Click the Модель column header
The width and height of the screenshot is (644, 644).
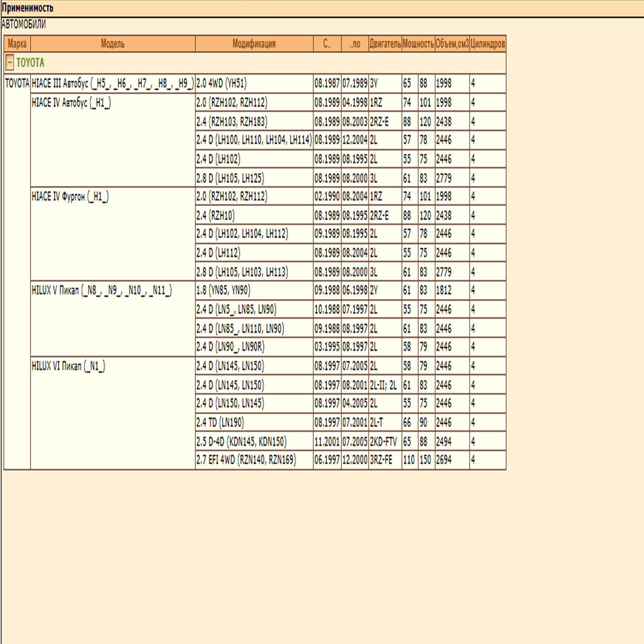(113, 44)
